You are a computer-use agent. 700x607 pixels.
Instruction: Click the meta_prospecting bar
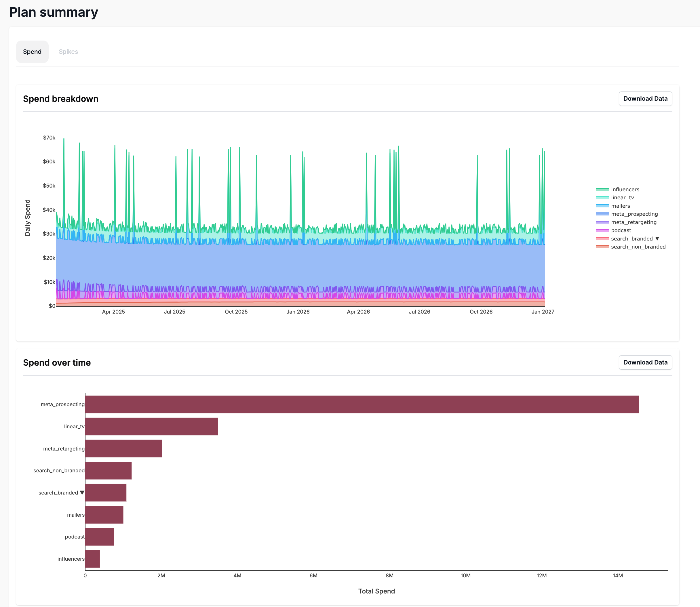point(362,404)
